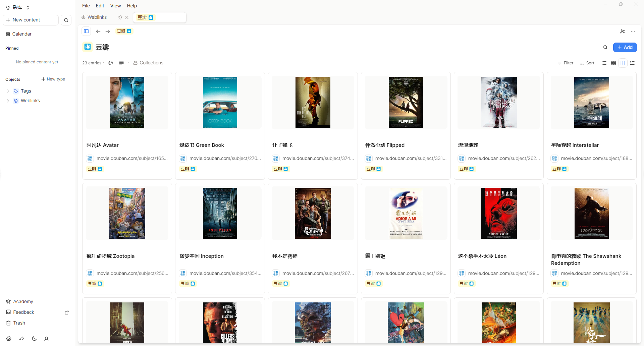The image size is (644, 346).
Task: Open the workspace switcher dropdown
Action: point(18,7)
